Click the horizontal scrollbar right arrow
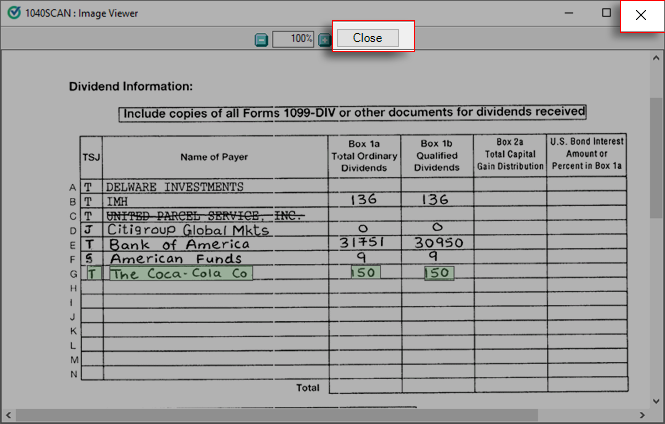This screenshot has width=665, height=424. (x=641, y=414)
